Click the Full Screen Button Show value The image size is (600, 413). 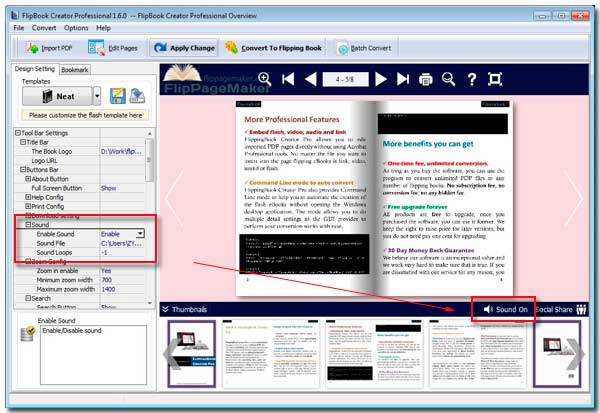pos(108,188)
